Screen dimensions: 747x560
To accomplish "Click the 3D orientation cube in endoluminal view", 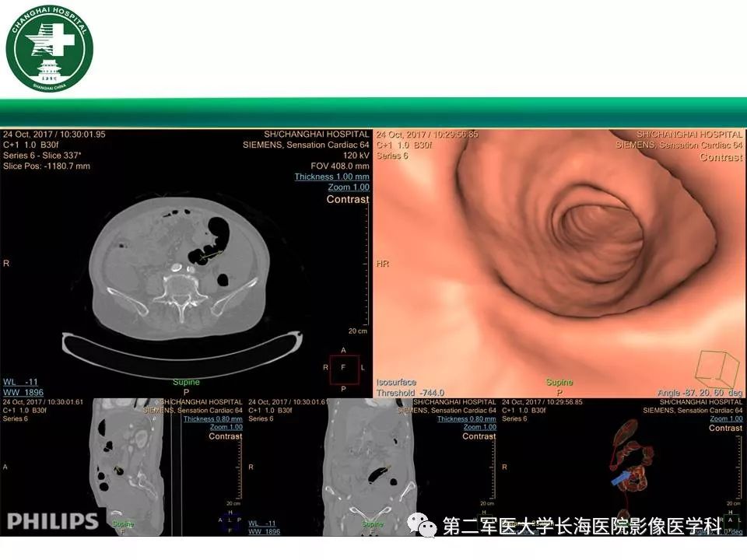I will click(x=717, y=369).
